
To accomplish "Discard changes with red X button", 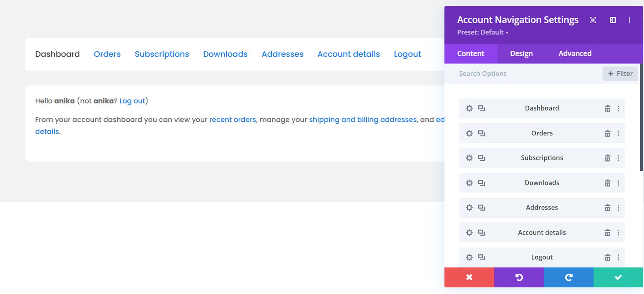I will coord(469,277).
